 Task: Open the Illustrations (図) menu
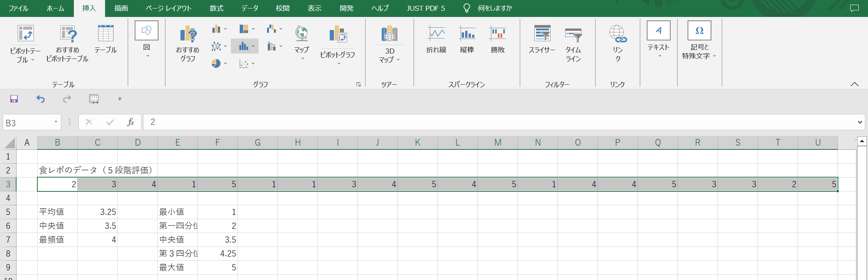coord(147,40)
